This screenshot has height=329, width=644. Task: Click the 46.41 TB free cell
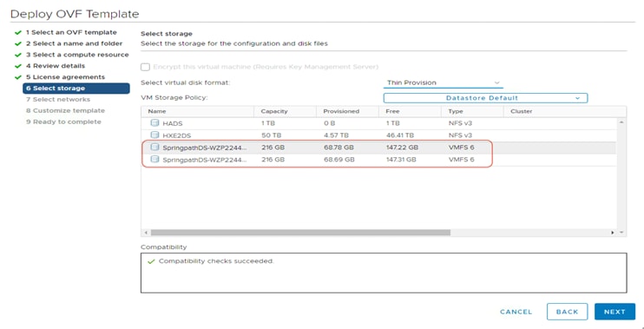(x=399, y=135)
